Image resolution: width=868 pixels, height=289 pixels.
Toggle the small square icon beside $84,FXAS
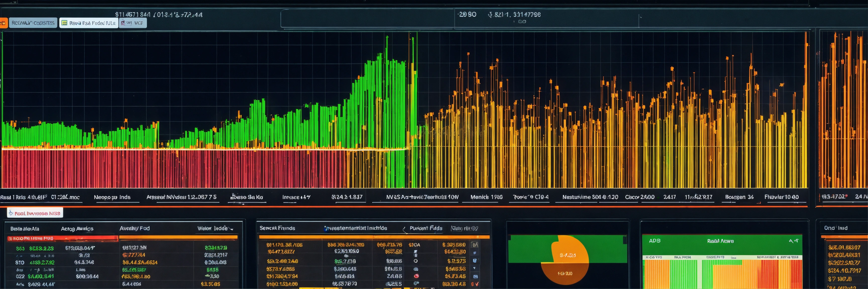pyautogui.click(x=475, y=276)
